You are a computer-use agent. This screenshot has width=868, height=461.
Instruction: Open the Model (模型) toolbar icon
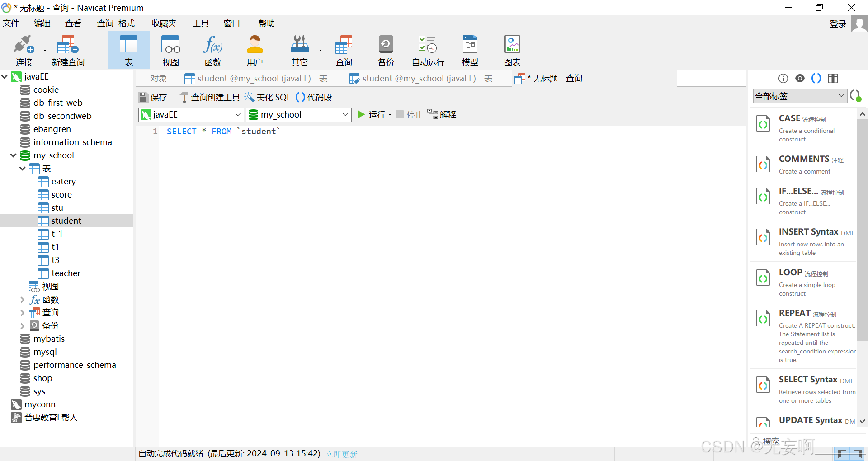coord(470,50)
